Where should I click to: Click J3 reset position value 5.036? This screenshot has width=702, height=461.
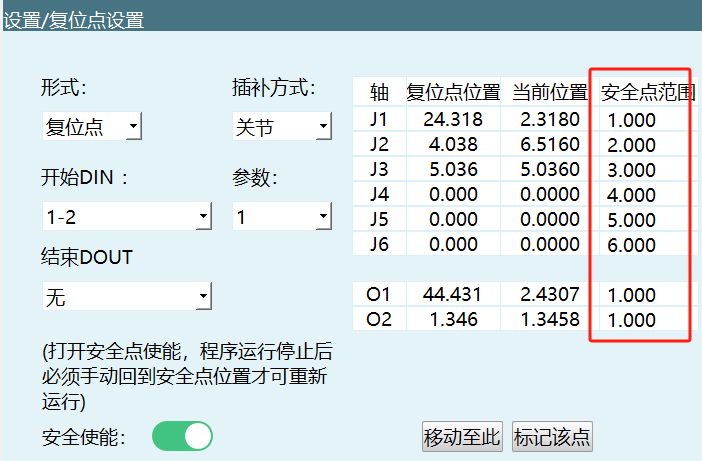pos(453,170)
